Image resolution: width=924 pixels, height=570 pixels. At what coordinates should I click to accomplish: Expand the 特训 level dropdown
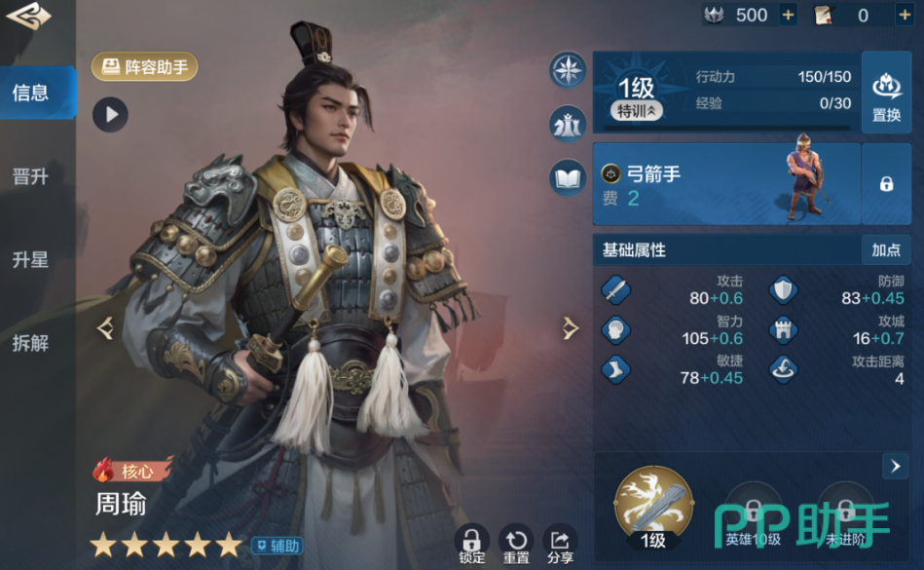pos(636,111)
